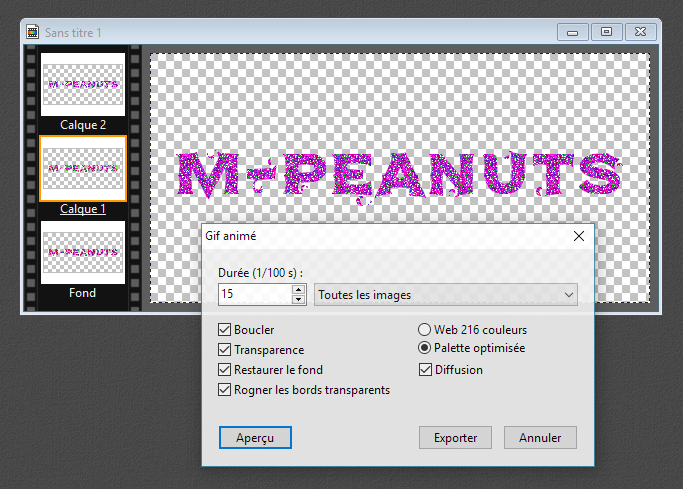This screenshot has width=683, height=489.
Task: Close the Sans titre 1 window
Action: coord(640,32)
